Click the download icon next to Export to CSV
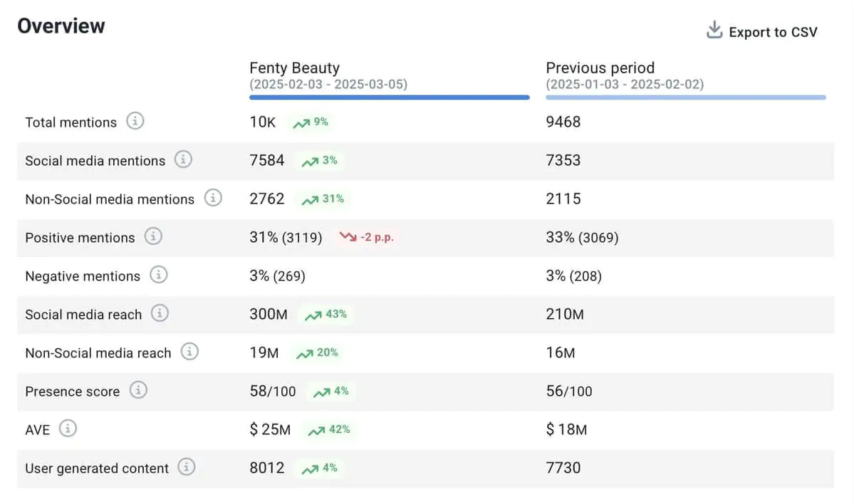The image size is (854, 504). coord(713,30)
